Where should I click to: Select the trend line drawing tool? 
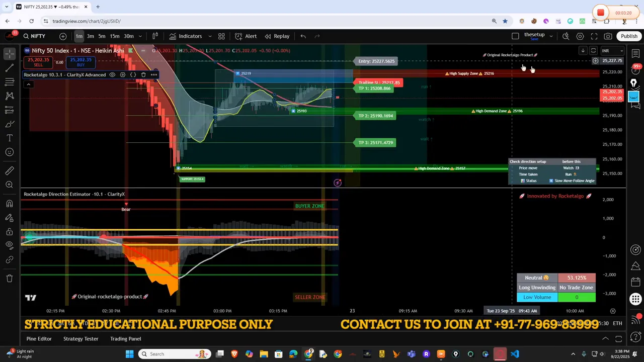(10, 68)
